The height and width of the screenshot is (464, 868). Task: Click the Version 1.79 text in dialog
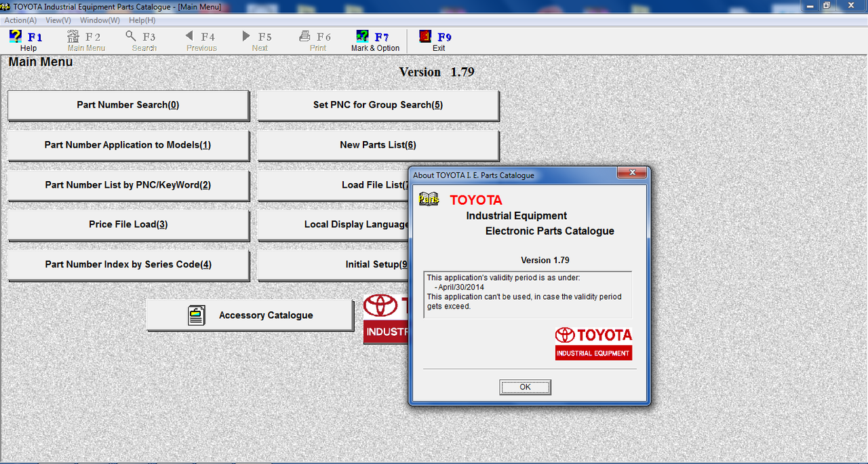[x=545, y=260]
